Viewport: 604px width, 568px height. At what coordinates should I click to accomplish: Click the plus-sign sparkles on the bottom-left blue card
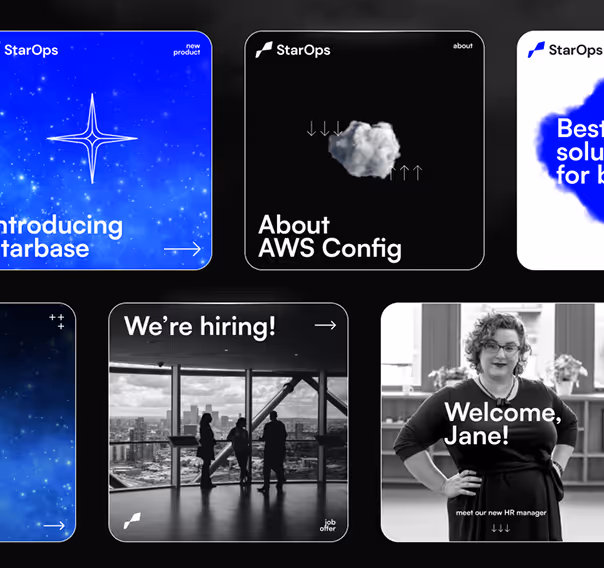pyautogui.click(x=57, y=321)
